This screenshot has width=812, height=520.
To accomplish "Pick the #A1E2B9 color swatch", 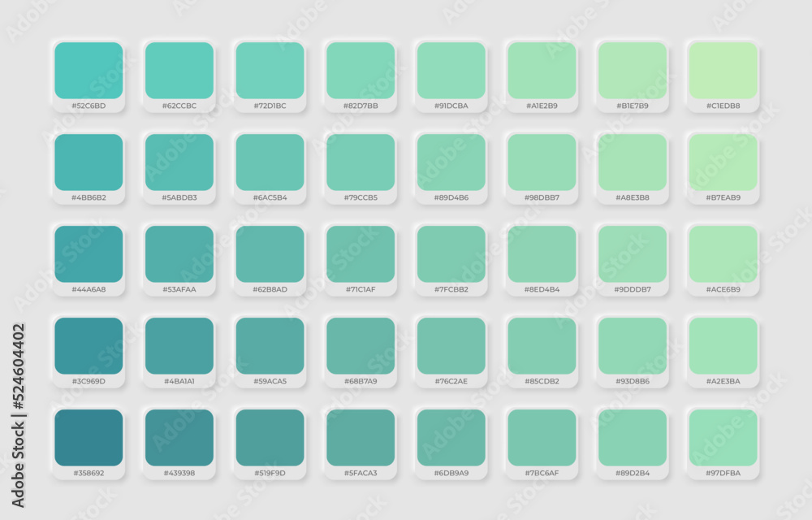I will click(x=542, y=71).
